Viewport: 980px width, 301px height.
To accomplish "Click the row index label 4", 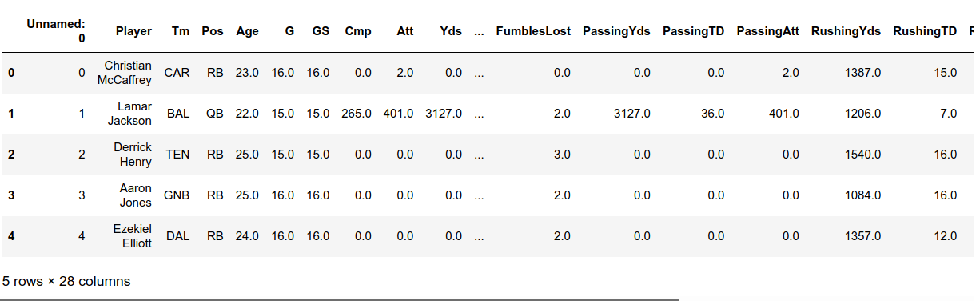I will click(x=11, y=236).
